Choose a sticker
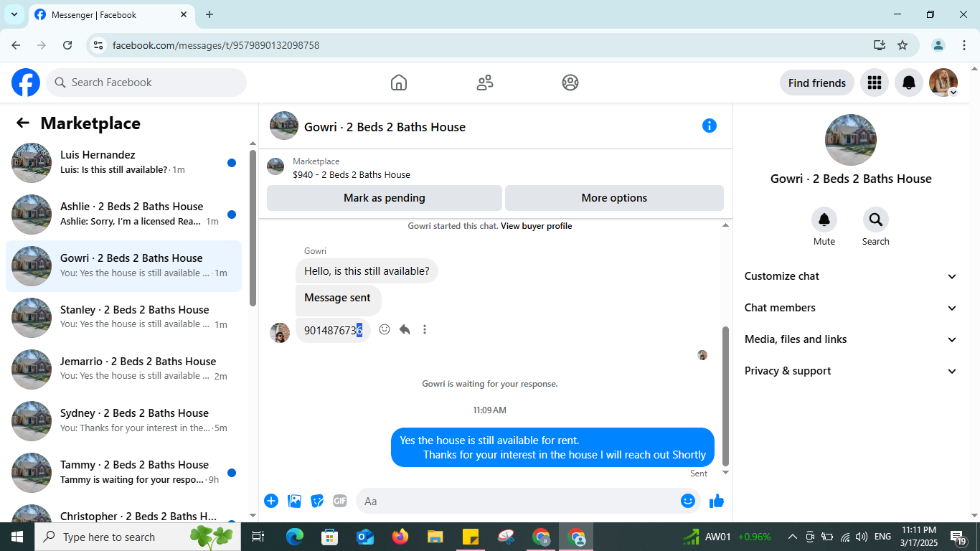Image resolution: width=980 pixels, height=551 pixels. pos(317,501)
